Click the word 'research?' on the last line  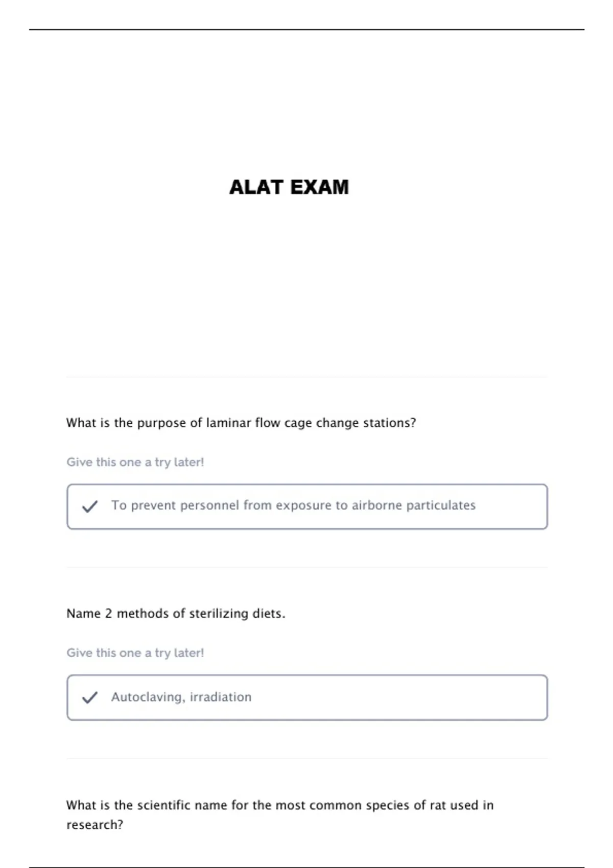(95, 825)
